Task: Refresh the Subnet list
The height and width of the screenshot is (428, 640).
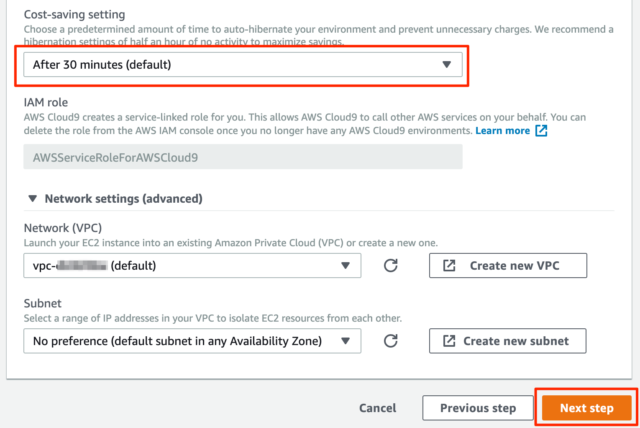Action: click(391, 341)
